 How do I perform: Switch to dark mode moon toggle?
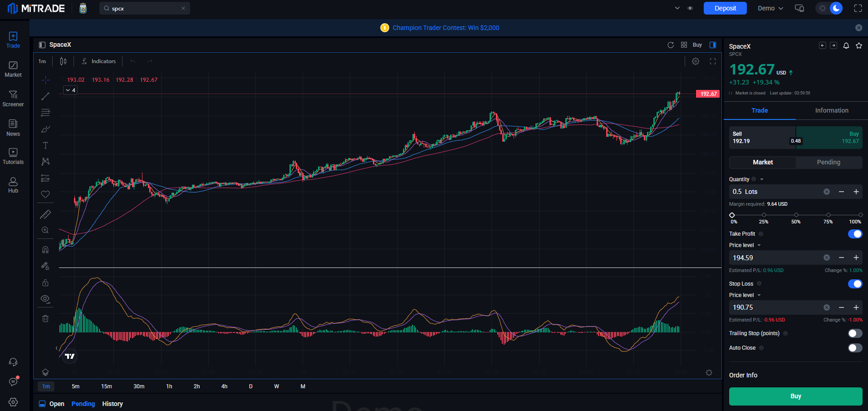coord(836,8)
